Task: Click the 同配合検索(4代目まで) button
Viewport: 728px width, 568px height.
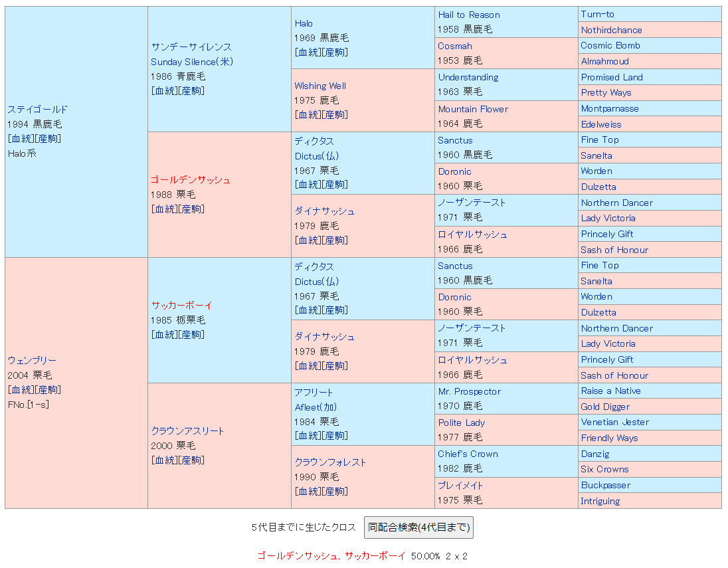Action: pos(418,527)
